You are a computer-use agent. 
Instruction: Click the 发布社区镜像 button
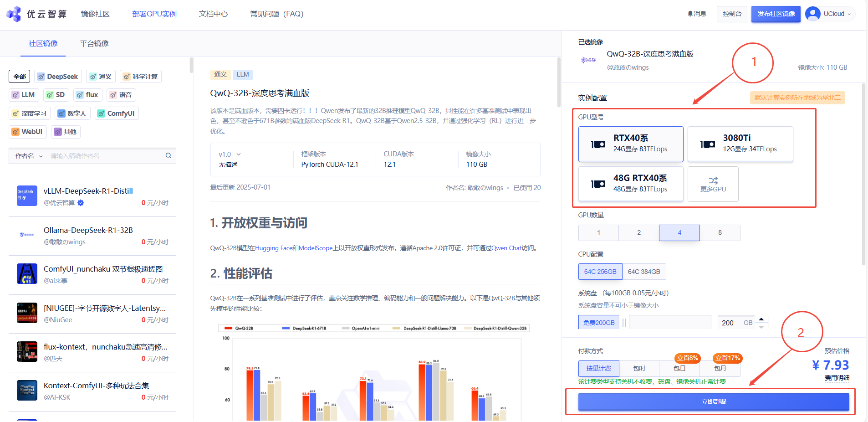click(x=776, y=14)
